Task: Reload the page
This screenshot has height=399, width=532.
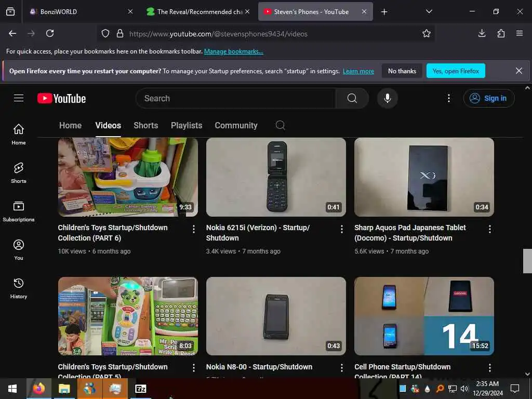Action: (x=50, y=33)
